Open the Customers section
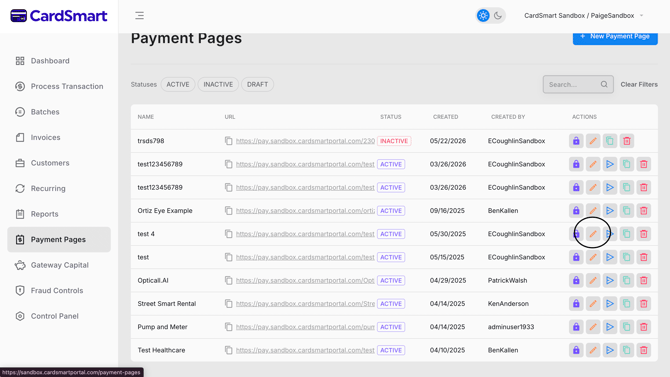This screenshot has height=377, width=670. pyautogui.click(x=59, y=163)
